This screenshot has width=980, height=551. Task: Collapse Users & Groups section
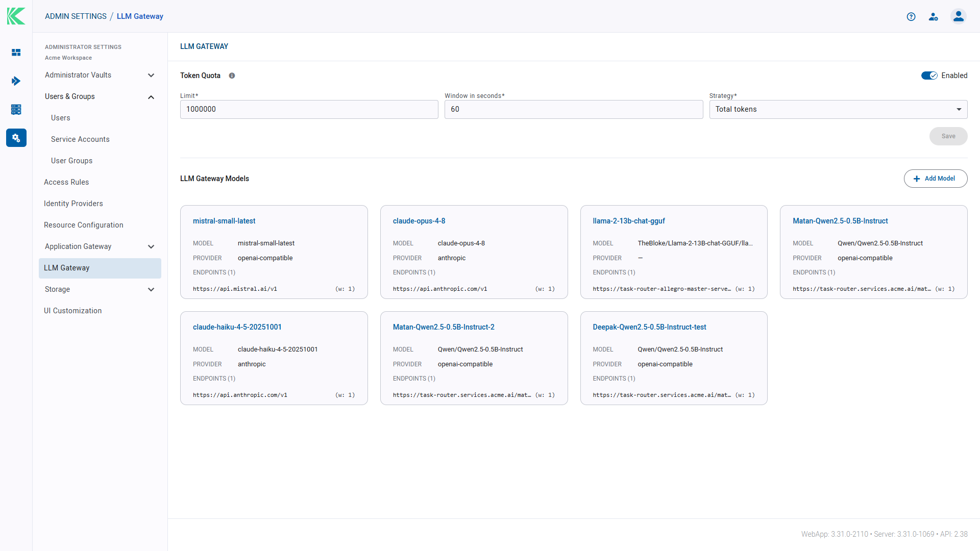100,96
